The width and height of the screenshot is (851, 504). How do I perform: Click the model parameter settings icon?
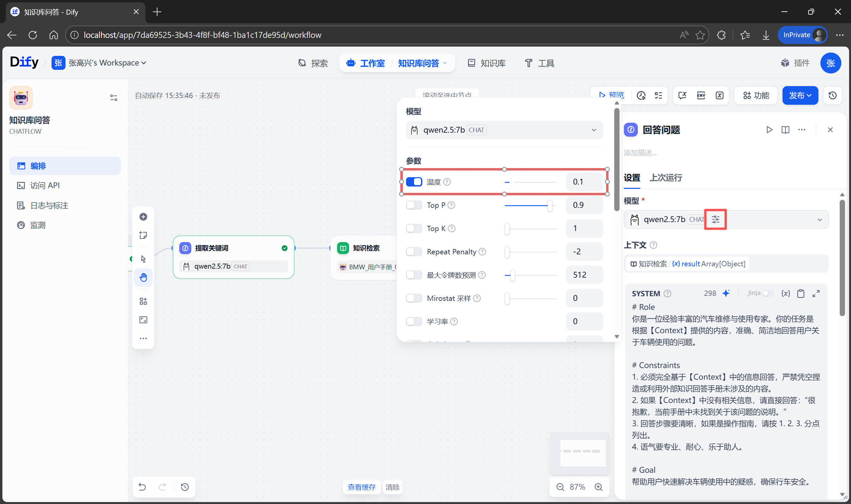click(715, 219)
